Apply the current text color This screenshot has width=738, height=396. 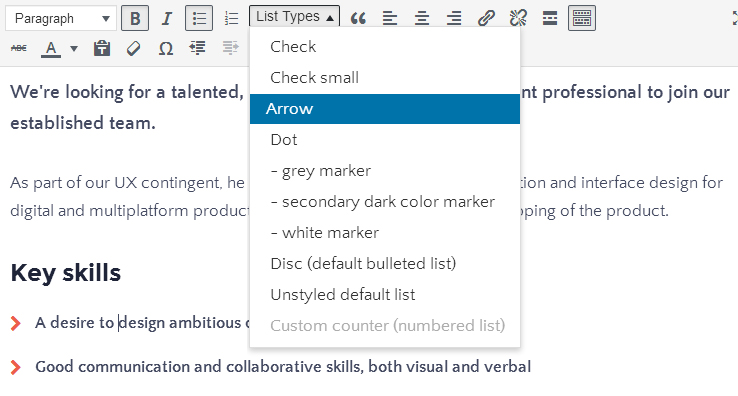point(51,48)
